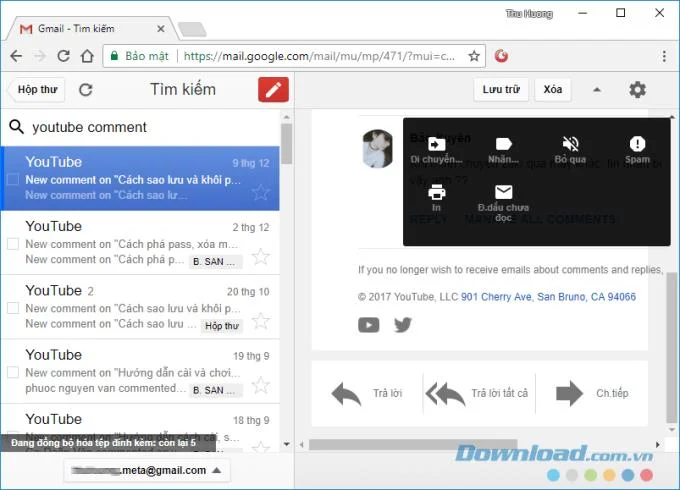
Task: Click Hộp thư label tag on email
Action: coord(222,326)
